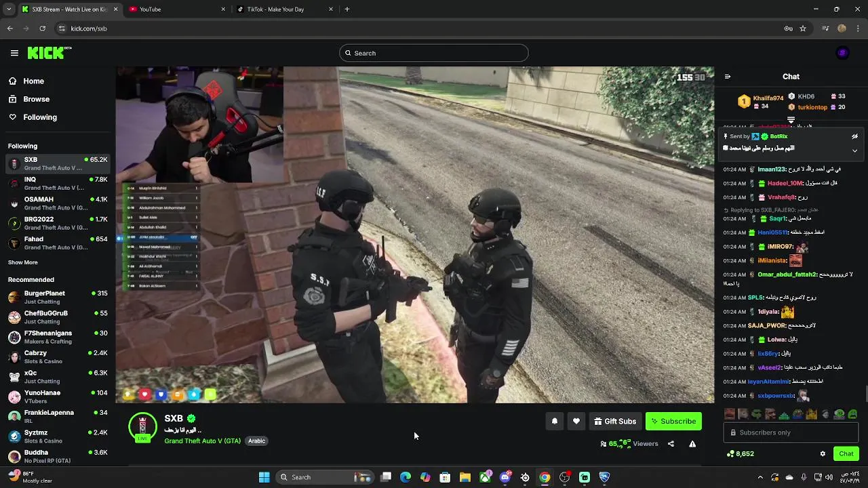Navigate to Home in sidebar

pos(27,81)
